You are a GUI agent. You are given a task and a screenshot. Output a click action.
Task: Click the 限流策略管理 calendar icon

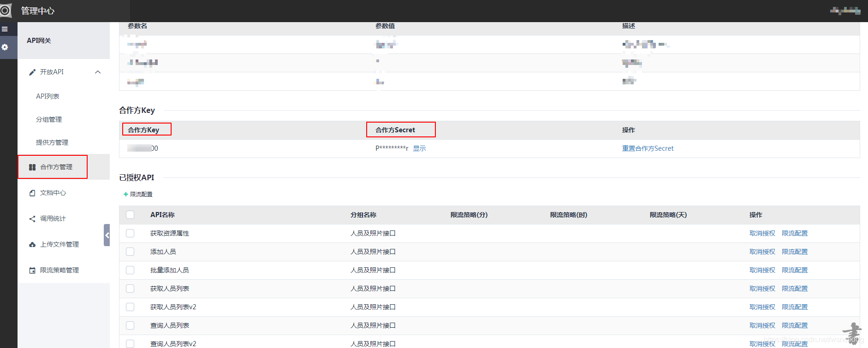coord(32,271)
